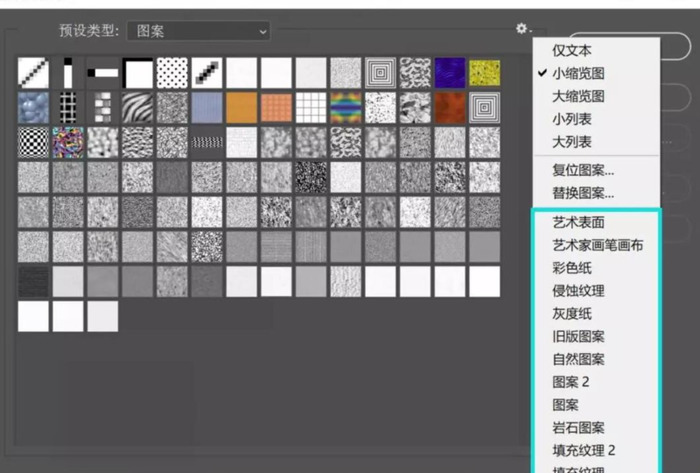
Task: Select the small chevron zigzag pattern thumbnail
Action: tap(207, 142)
